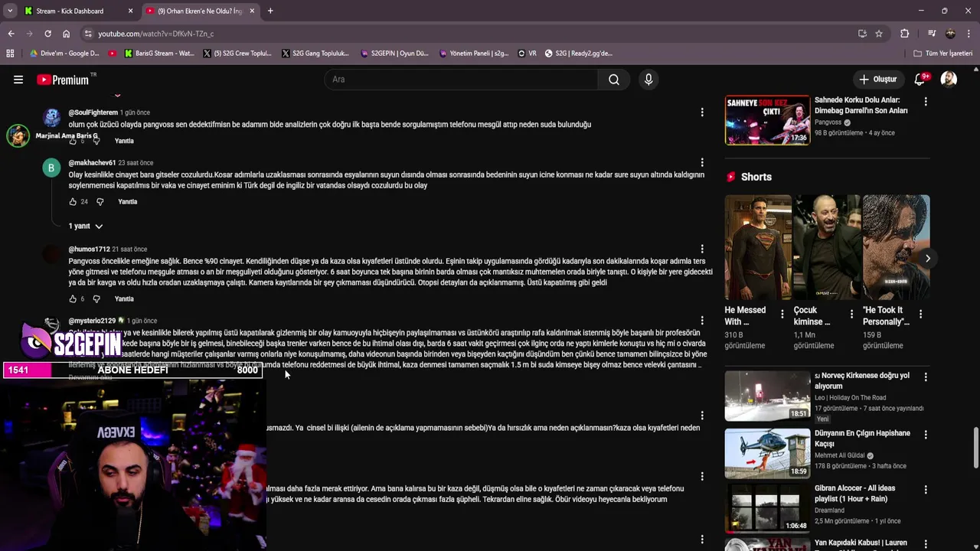The height and width of the screenshot is (551, 980).
Task: Click the Pangvoss channel name
Action: pyautogui.click(x=828, y=122)
